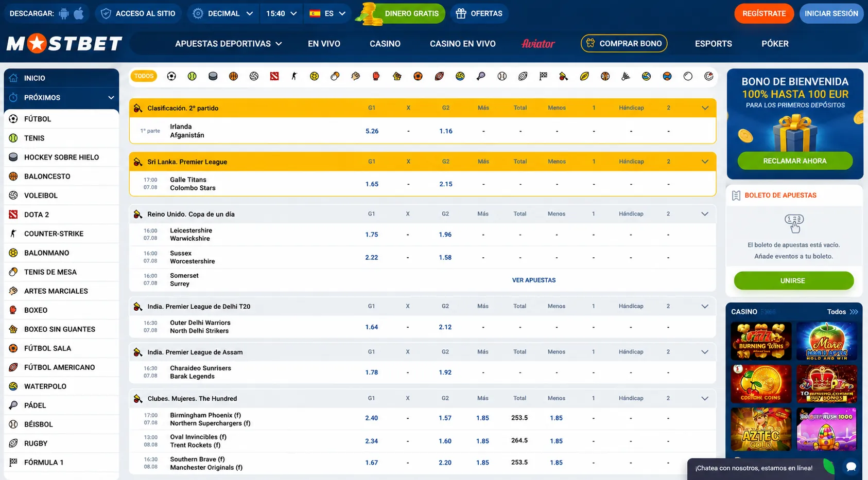Viewport: 868px width, 480px height.
Task: Select the baseball icon in the filter bar
Action: coord(502,76)
